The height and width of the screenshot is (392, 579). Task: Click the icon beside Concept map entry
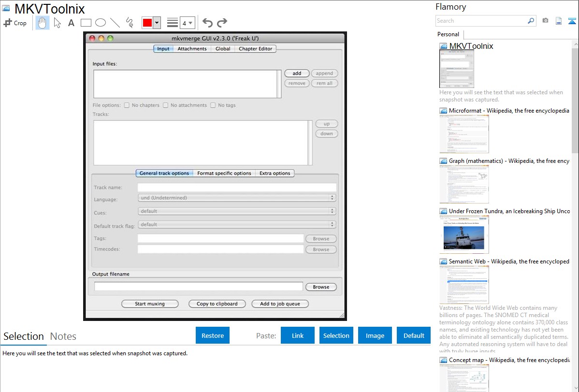click(443, 360)
